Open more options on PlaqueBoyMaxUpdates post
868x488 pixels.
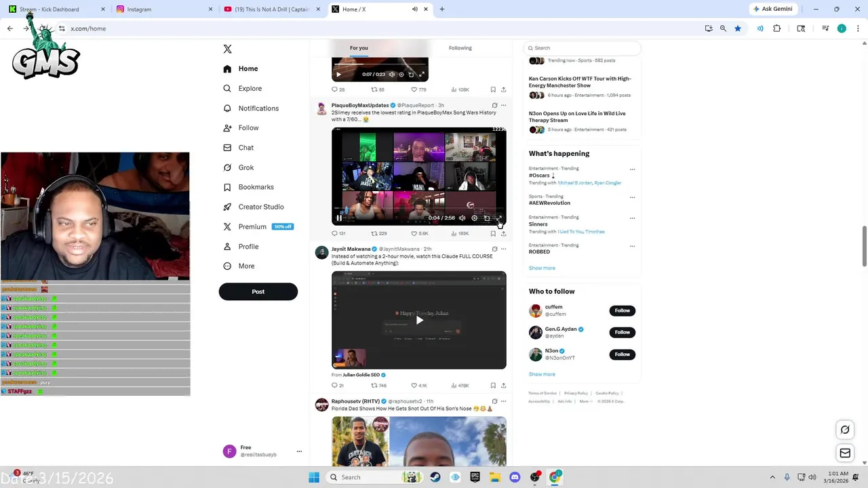(503, 106)
